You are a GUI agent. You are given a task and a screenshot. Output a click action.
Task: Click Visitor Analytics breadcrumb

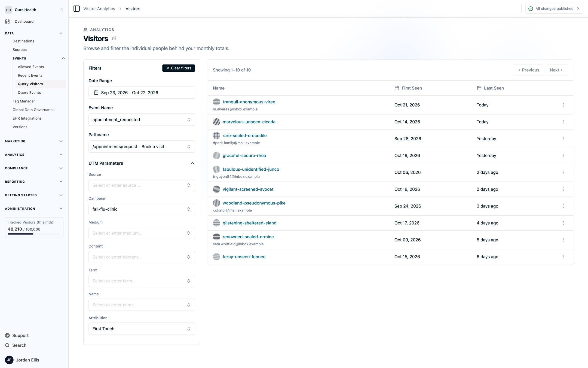[x=99, y=9]
